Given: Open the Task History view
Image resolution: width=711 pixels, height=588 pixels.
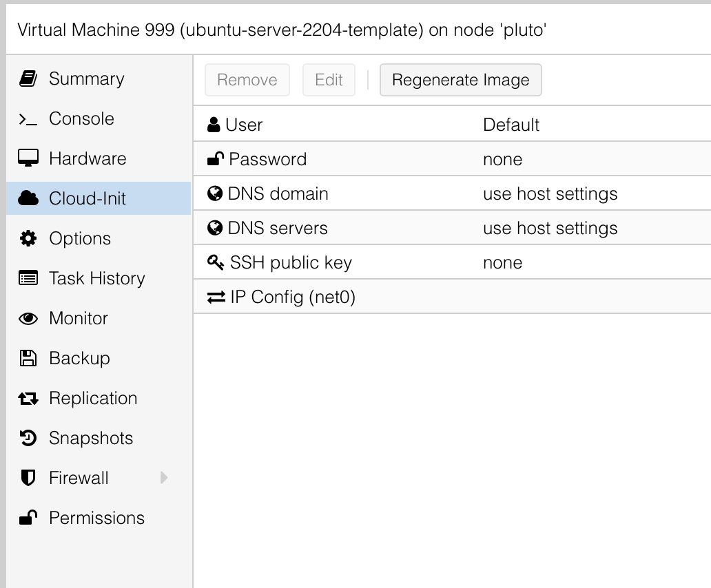Looking at the screenshot, I should [x=96, y=278].
